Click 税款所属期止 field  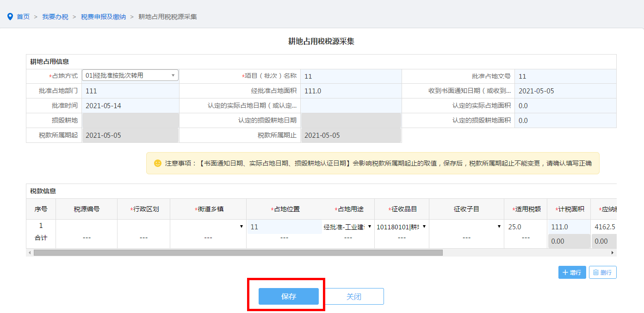point(351,135)
